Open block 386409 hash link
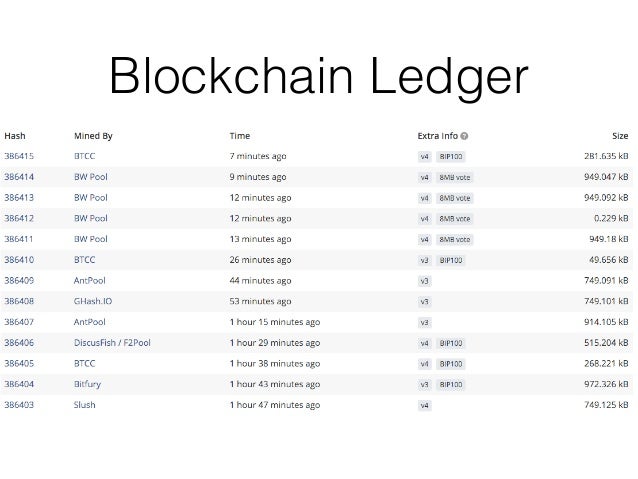The image size is (638, 479). [19, 280]
